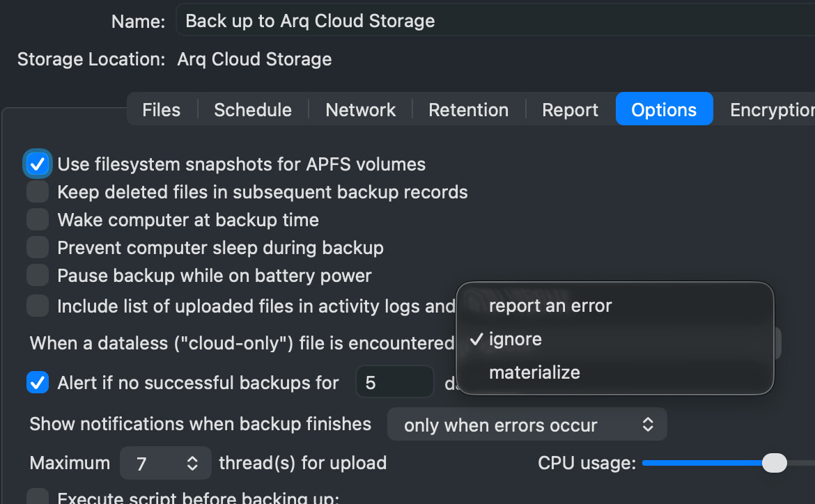
Task: Enable Execute script before backing up
Action: click(x=38, y=497)
